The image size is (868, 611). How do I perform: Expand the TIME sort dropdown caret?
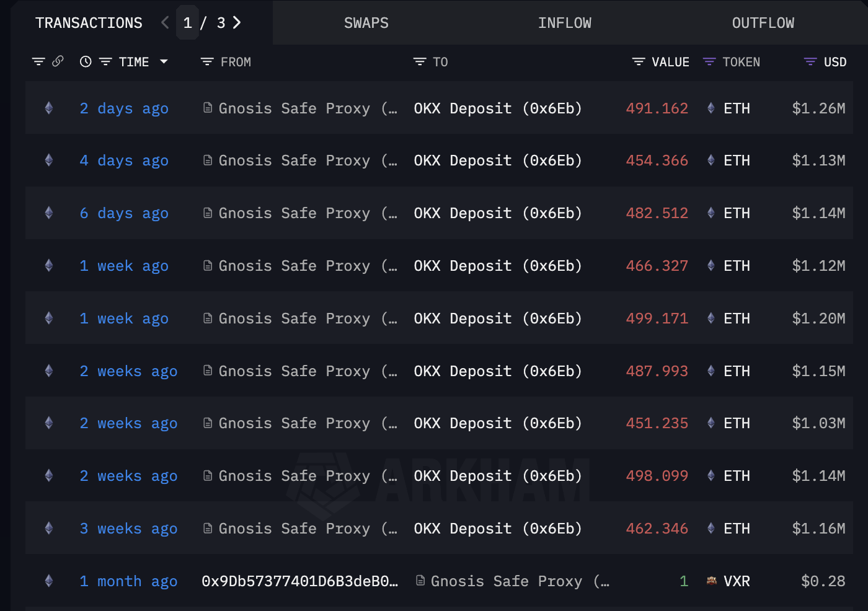[164, 61]
